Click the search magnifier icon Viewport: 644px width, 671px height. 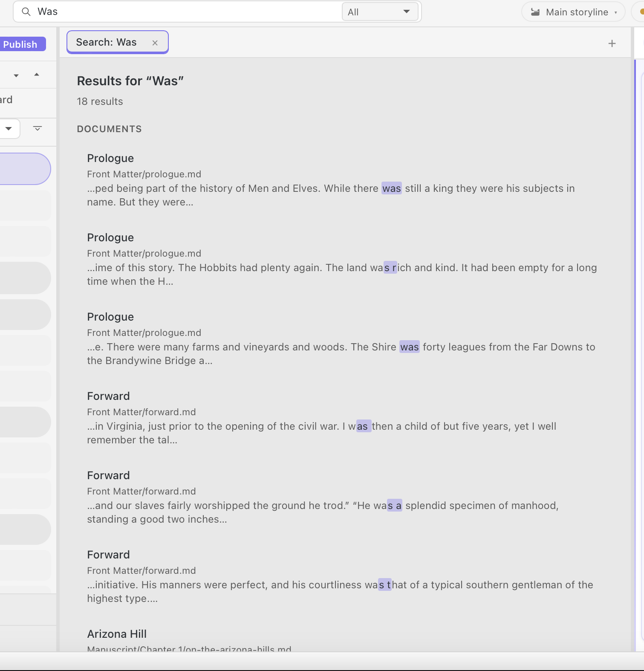[x=26, y=12]
